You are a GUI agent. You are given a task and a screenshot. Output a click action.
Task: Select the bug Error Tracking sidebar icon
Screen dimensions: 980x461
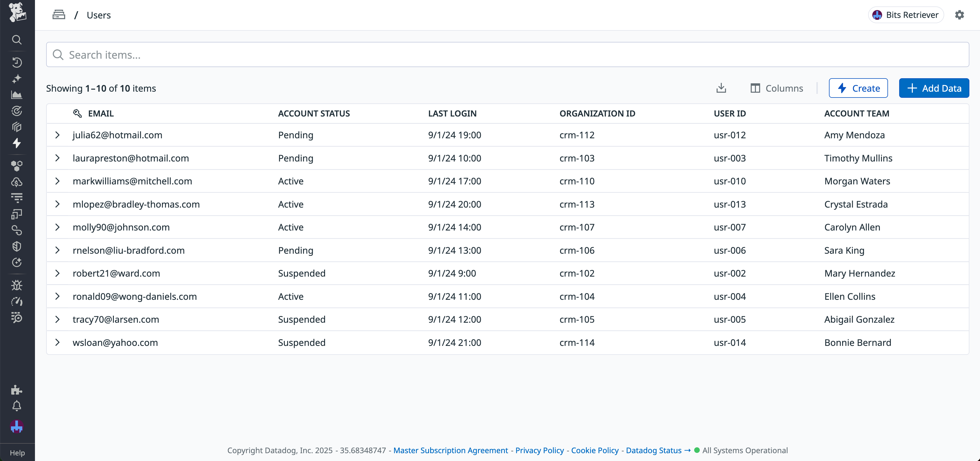(17, 285)
